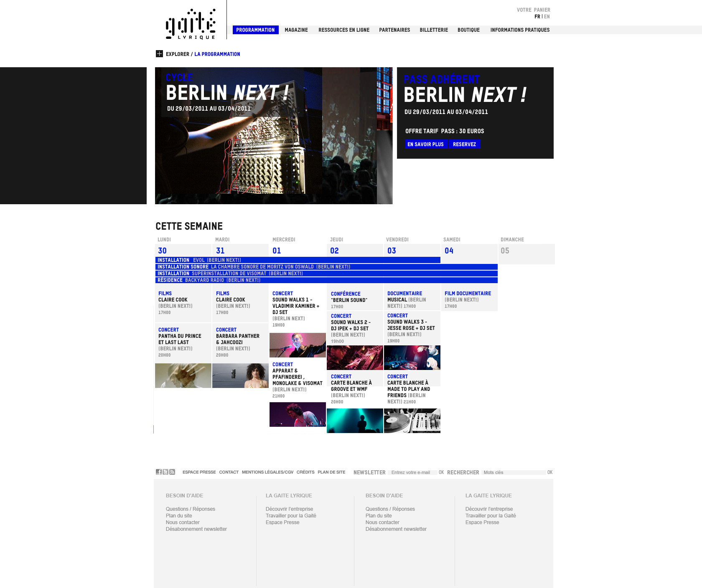
Task: Open Superinstallation de Visomat bar
Action: tap(326, 274)
